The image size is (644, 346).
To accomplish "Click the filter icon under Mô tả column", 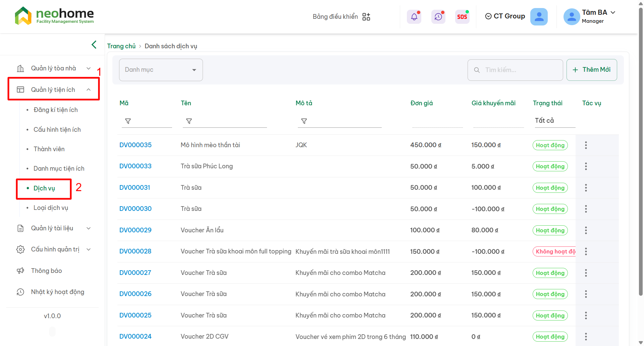I will click(x=304, y=121).
